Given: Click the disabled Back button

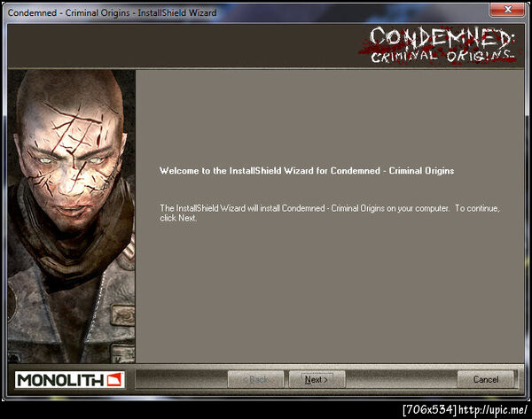Looking at the screenshot, I should point(256,379).
